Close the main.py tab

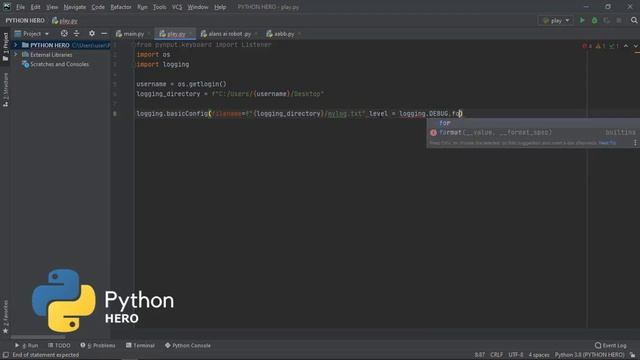pyautogui.click(x=149, y=34)
